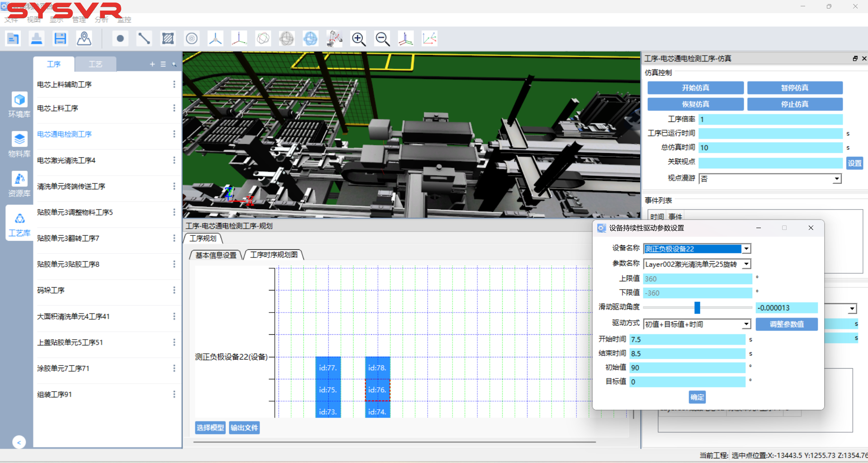
Task: Select timeline block id:76
Action: [377, 390]
